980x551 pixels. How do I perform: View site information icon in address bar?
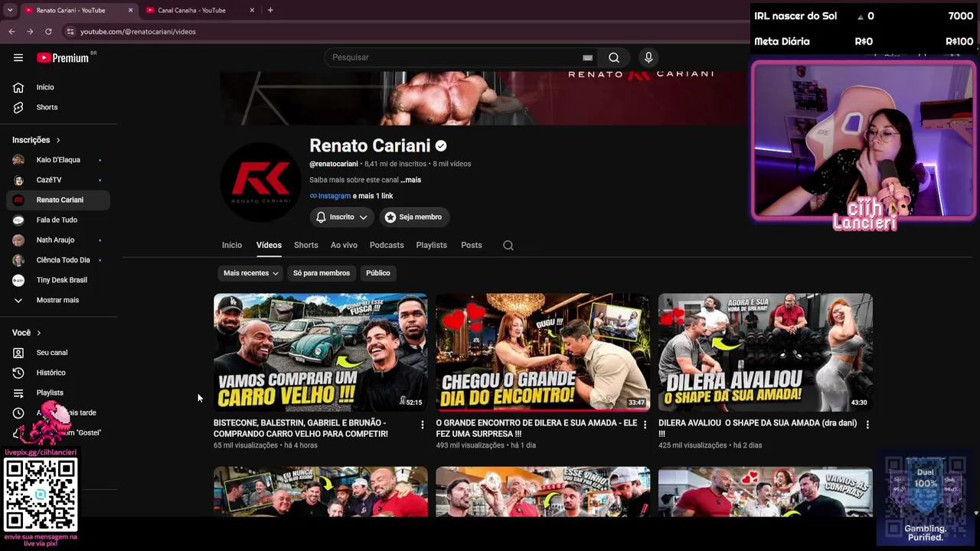(70, 31)
